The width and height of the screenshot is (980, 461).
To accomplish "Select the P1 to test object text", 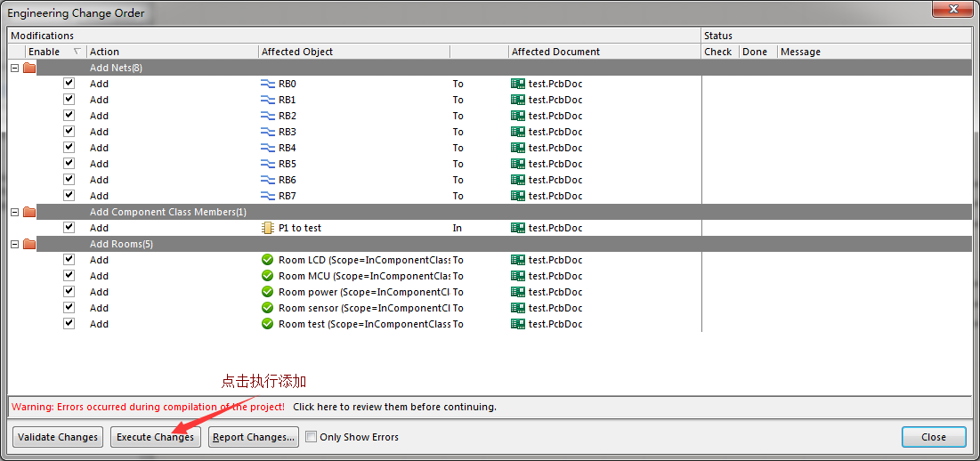I will (300, 228).
